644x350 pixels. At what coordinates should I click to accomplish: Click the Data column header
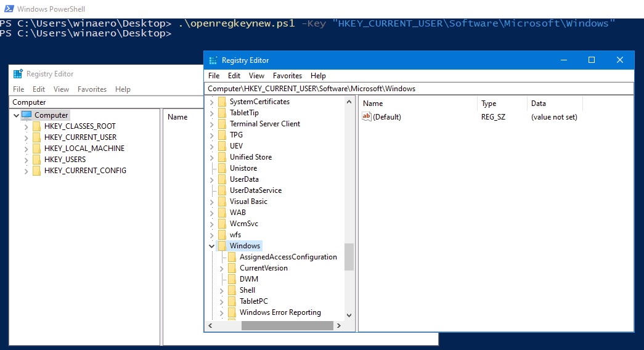(538, 104)
